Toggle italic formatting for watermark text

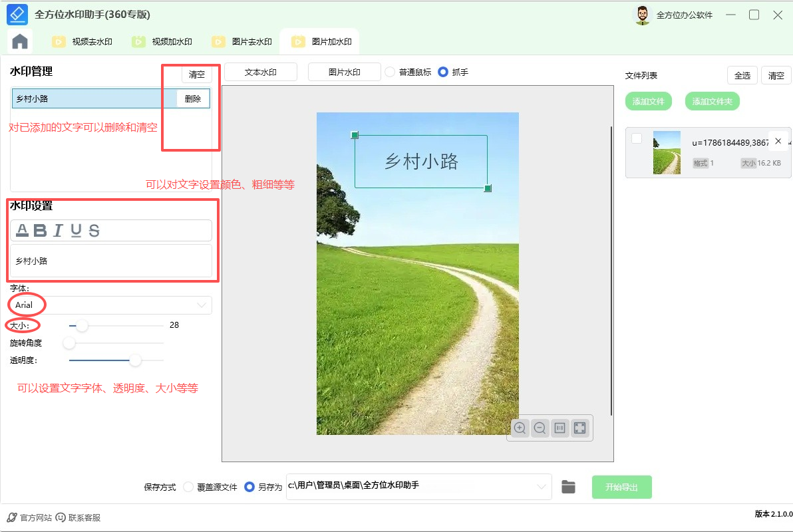[x=58, y=230]
